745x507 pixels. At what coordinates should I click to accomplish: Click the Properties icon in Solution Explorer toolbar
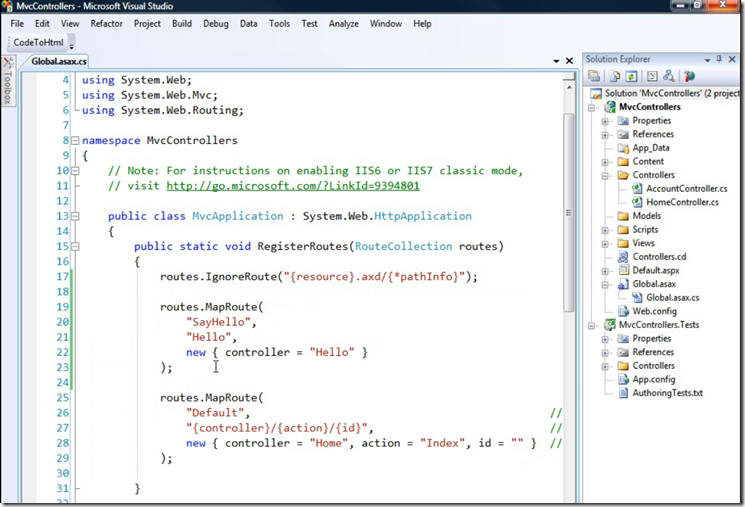coord(594,76)
